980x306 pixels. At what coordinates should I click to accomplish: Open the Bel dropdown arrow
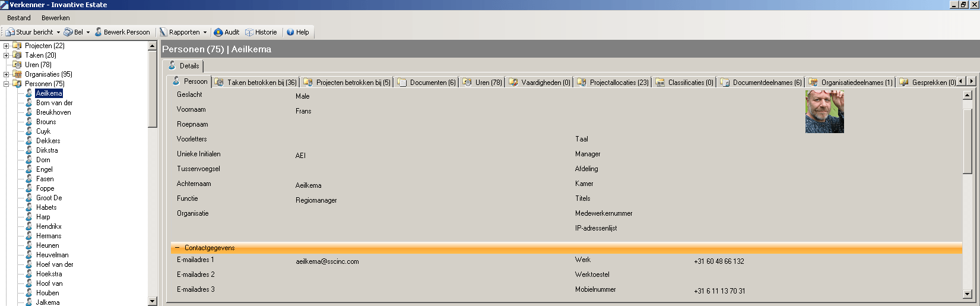(88, 33)
